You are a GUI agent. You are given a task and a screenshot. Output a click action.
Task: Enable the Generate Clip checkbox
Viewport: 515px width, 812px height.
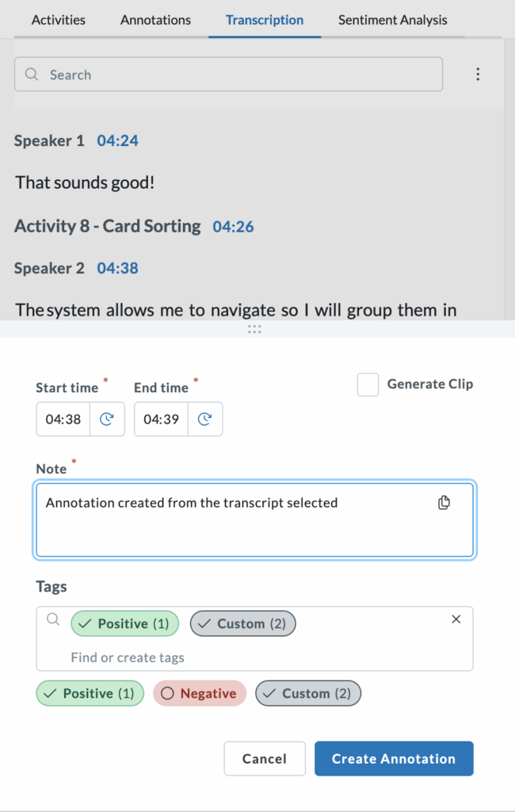368,384
